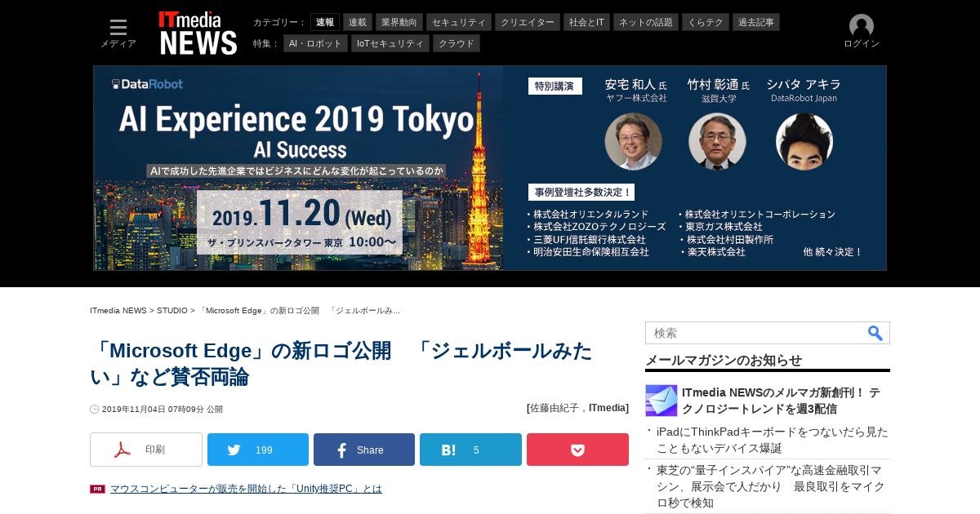Click the Facebook Share button

pos(364,450)
